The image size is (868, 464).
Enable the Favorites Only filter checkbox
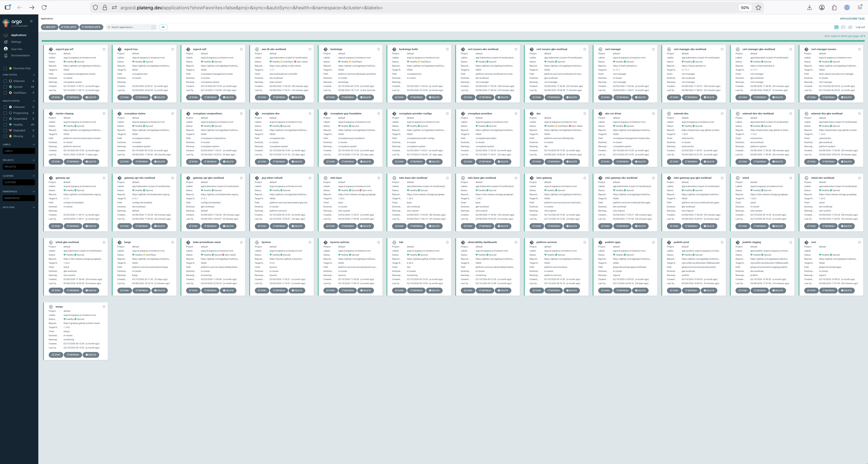(5, 68)
